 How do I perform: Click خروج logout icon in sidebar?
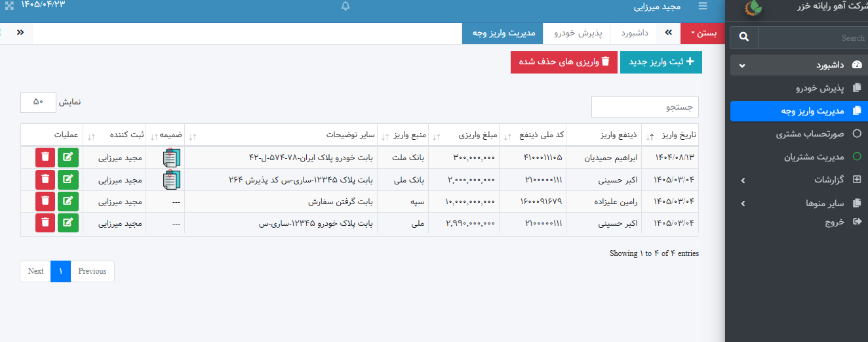856,222
